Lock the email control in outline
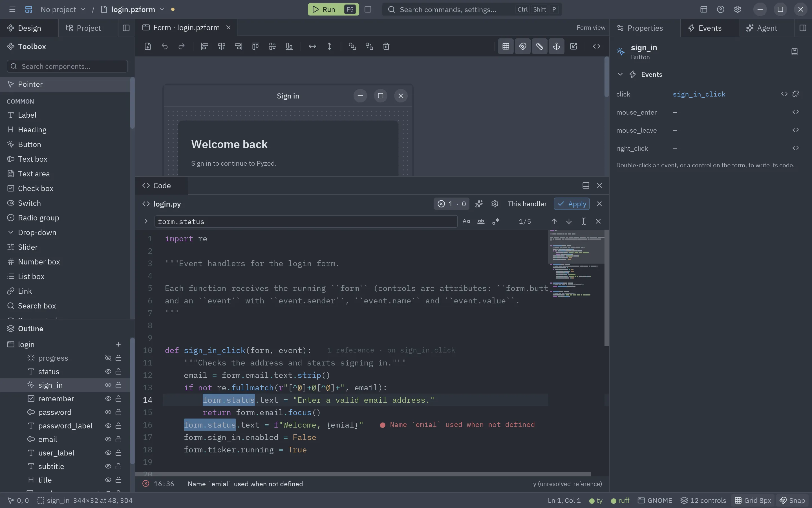The image size is (812, 508). click(x=118, y=439)
